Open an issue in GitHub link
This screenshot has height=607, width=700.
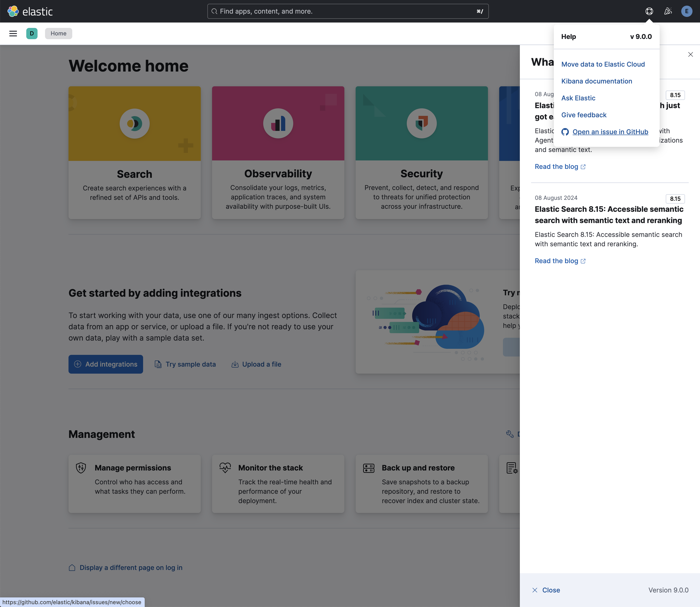pyautogui.click(x=610, y=132)
